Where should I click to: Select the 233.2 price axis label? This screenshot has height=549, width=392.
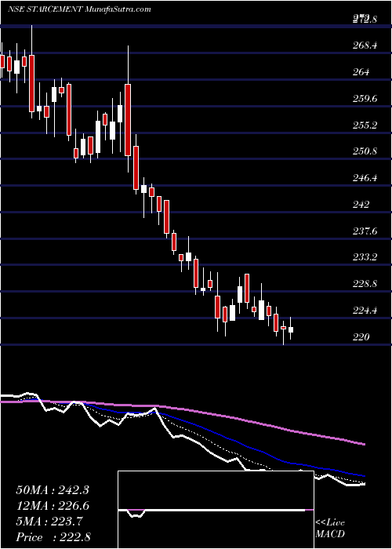[x=364, y=257]
